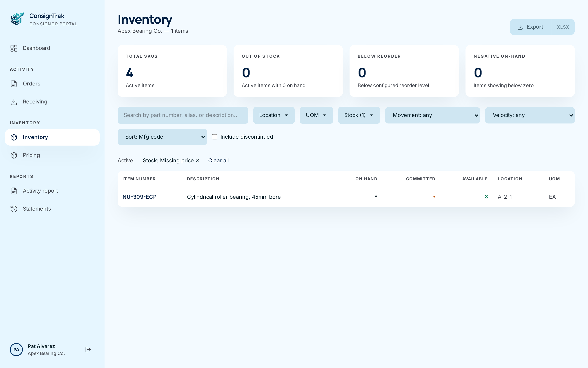
Task: Open the Orders page
Action: point(52,84)
